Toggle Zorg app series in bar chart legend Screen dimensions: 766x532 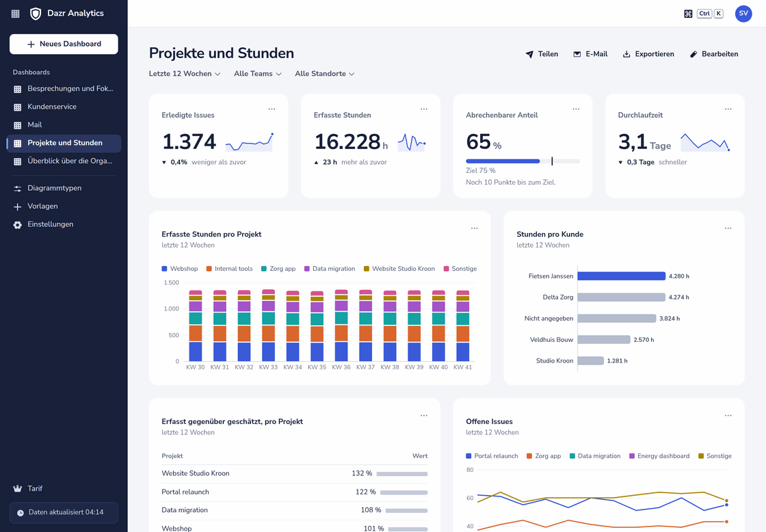coord(278,269)
